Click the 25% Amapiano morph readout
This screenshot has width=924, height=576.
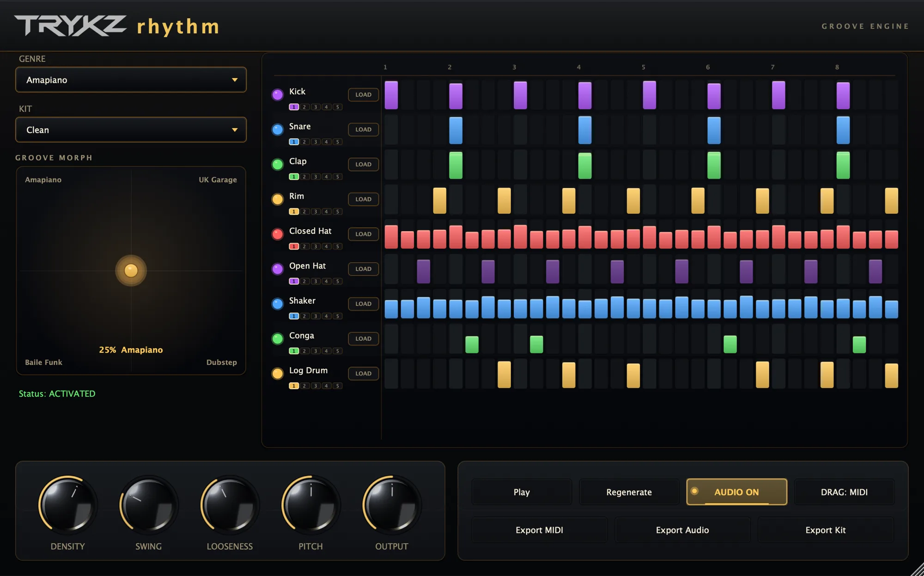point(131,350)
